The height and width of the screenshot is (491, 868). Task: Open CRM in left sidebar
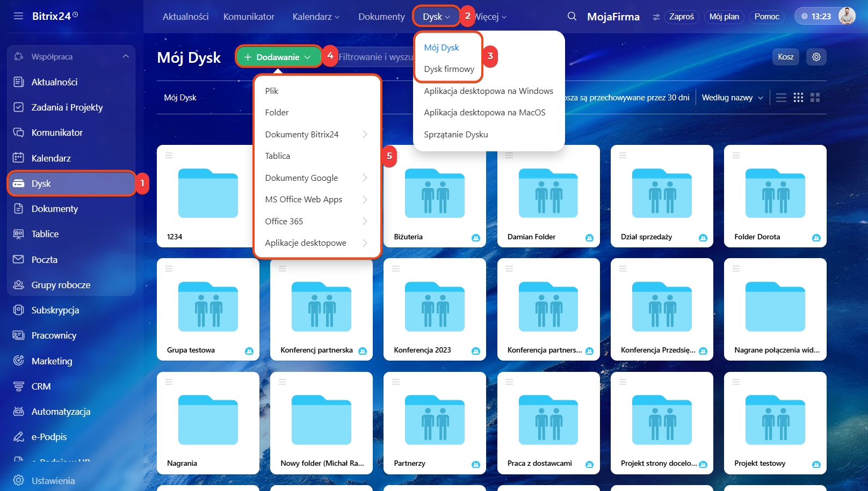click(41, 386)
